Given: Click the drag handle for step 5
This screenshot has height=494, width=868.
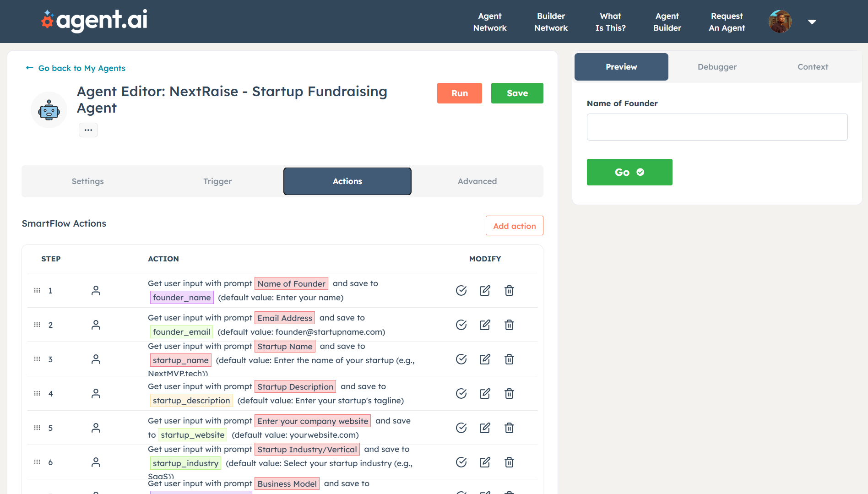Looking at the screenshot, I should (37, 428).
